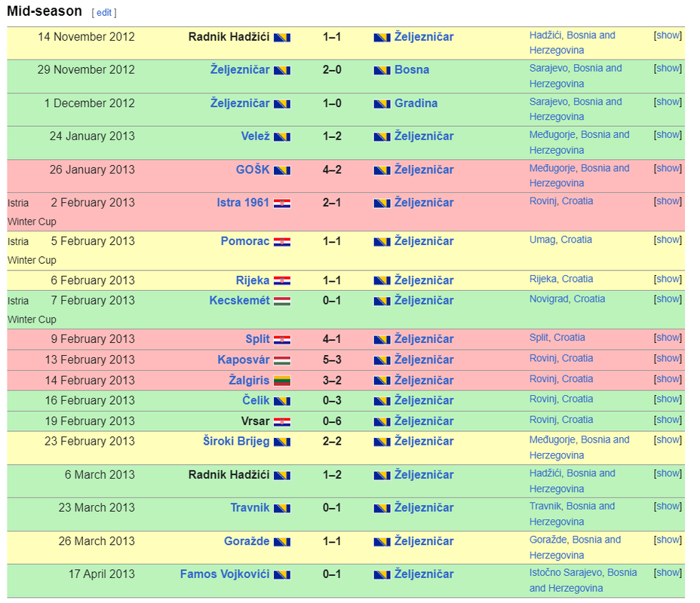Viewport: 700px width, 603px height.
Task: Open the Čelik team link
Action: click(256, 400)
